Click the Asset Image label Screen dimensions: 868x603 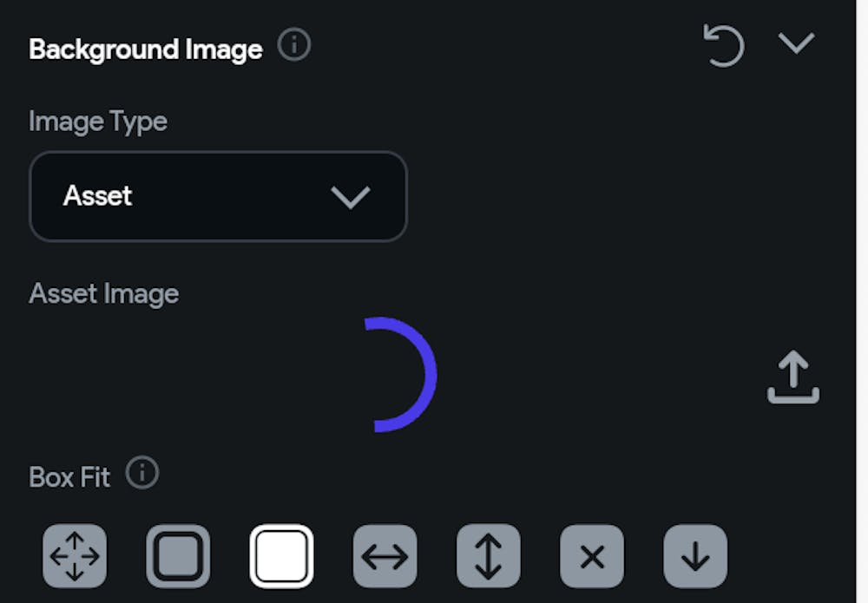tap(104, 294)
